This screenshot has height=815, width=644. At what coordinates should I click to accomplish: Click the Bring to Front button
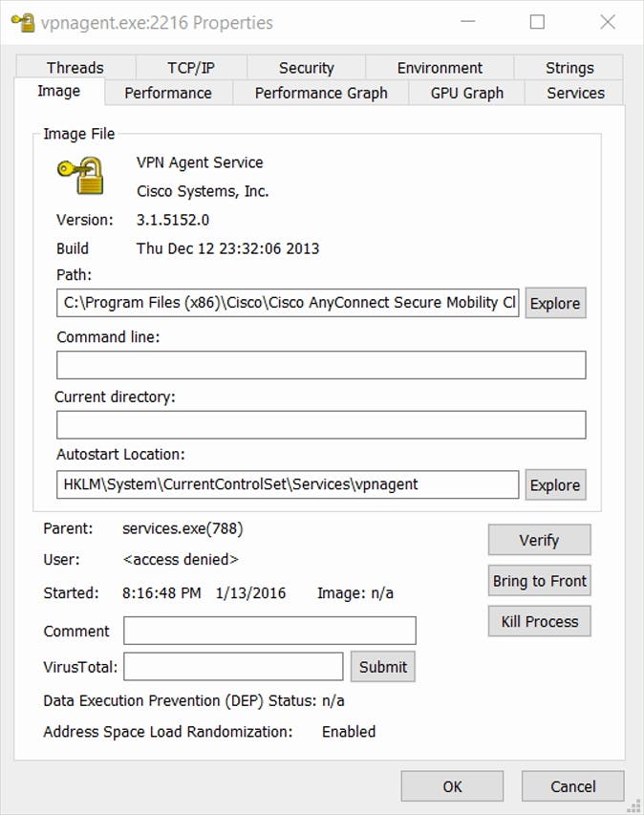(539, 580)
